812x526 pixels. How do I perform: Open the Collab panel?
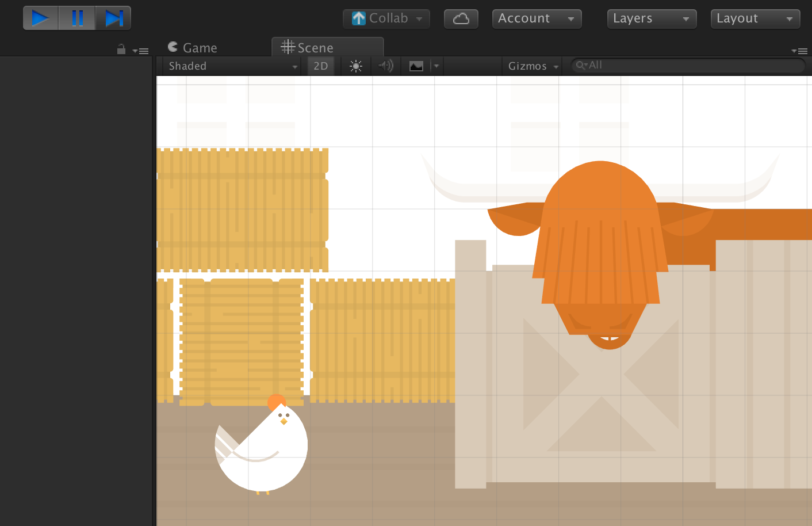[386, 18]
